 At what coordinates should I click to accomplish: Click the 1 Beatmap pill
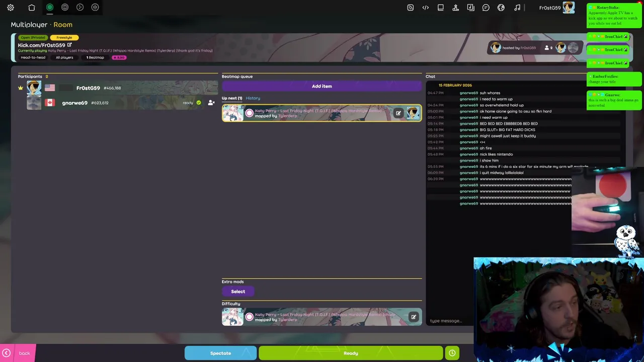(x=95, y=57)
